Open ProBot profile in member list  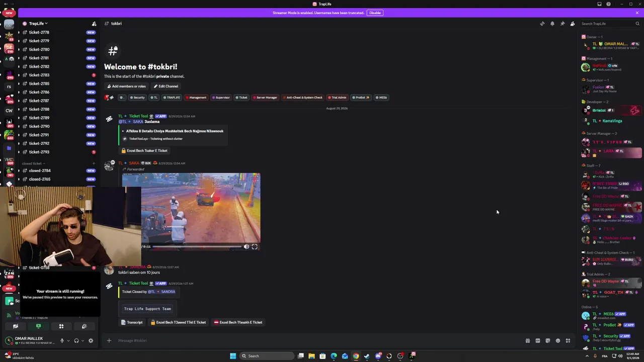click(x=611, y=326)
